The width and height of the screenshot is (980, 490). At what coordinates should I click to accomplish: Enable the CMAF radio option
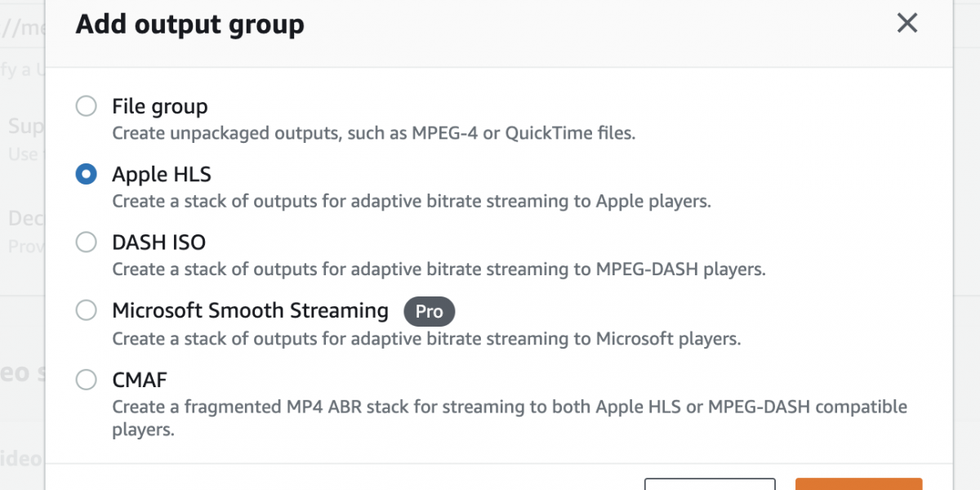point(86,379)
